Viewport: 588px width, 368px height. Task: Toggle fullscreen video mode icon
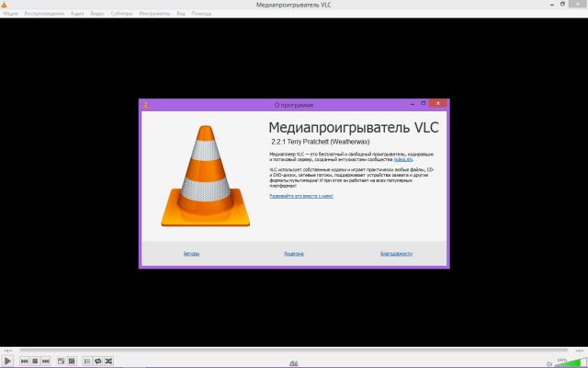[x=62, y=361]
